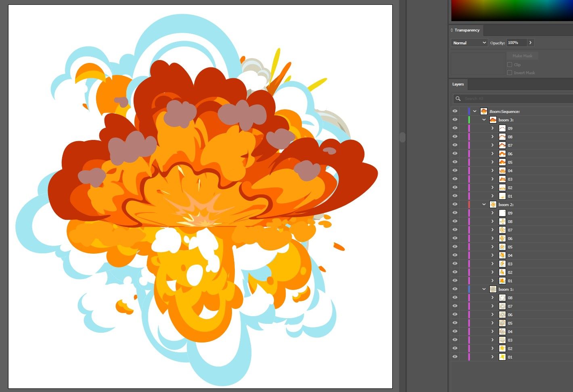Screen dimensions: 573x392
Task: Click thumbnail of sublayer 01 under boom 1
Action: [x=502, y=357]
